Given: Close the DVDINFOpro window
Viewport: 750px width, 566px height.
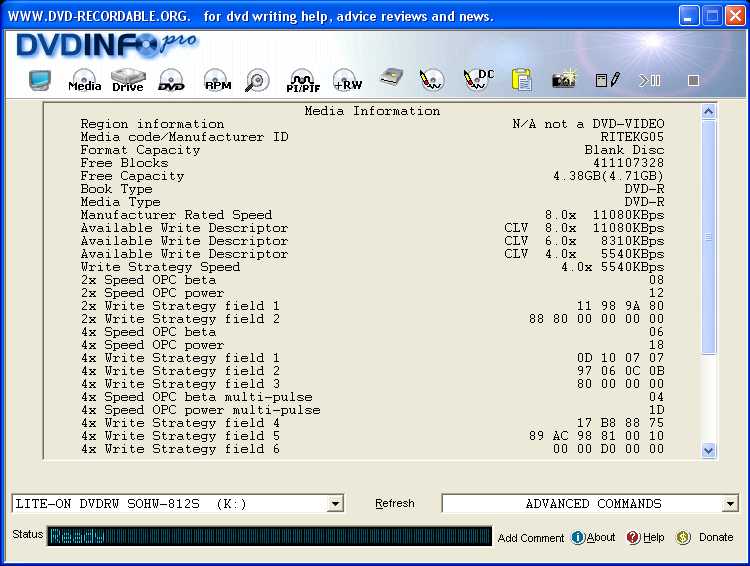Looking at the screenshot, I should pyautogui.click(x=735, y=16).
